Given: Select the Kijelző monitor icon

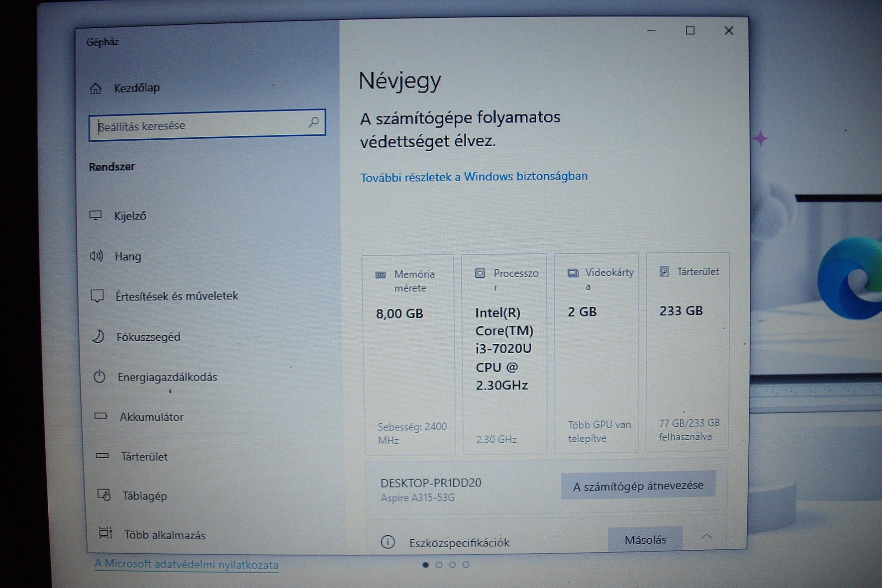Looking at the screenshot, I should 96,215.
